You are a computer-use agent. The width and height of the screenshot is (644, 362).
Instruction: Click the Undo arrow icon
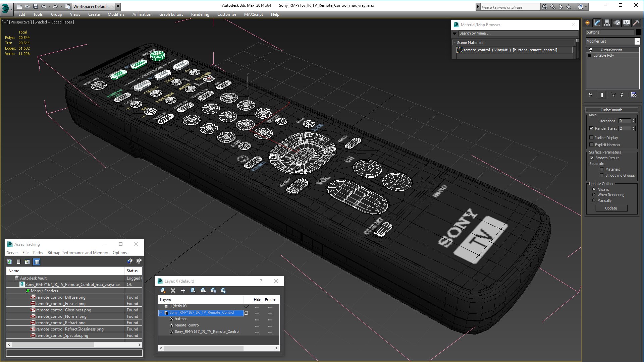43,6
